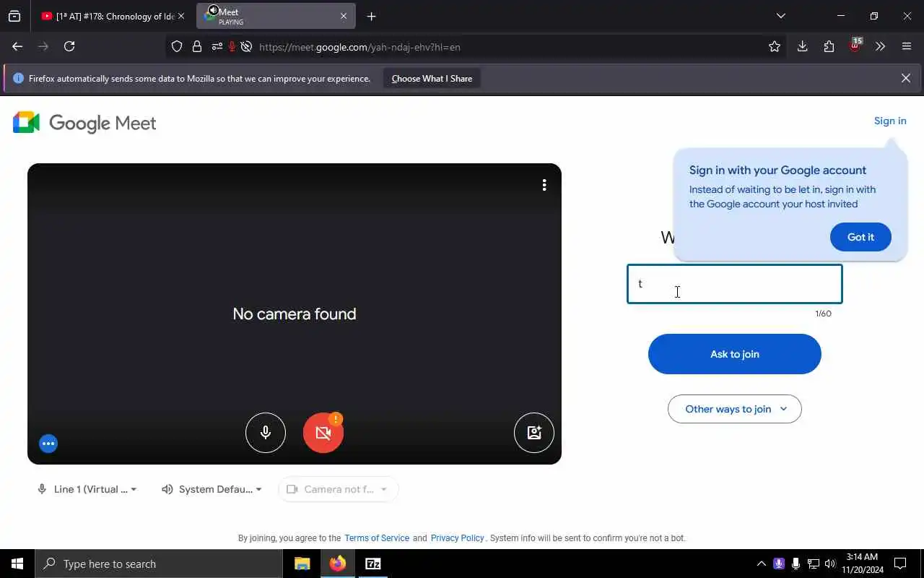Image resolution: width=924 pixels, height=578 pixels.
Task: Dismiss the tooltip with Got it
Action: tap(860, 237)
